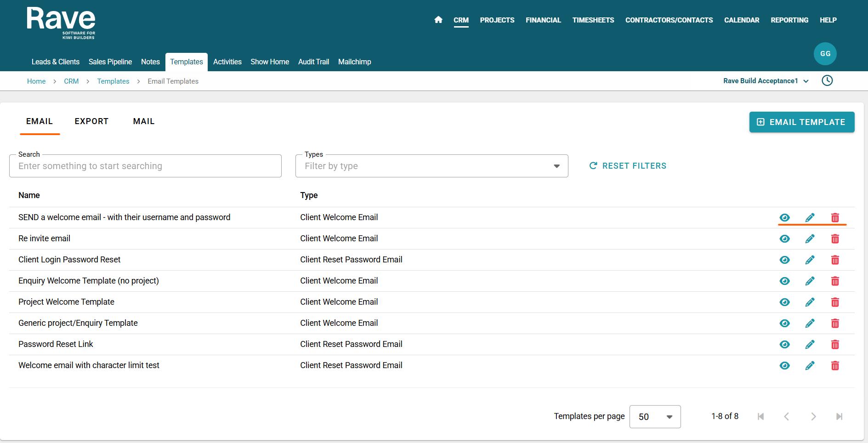Open the CRM main menu

[461, 20]
